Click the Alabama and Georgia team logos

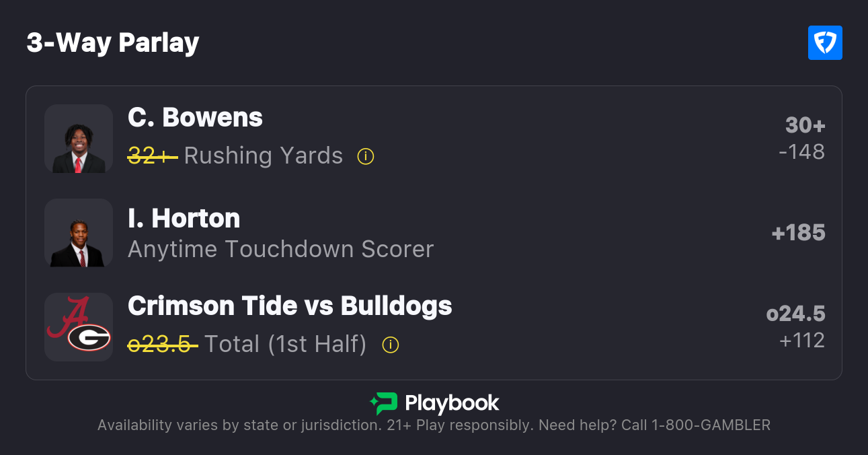[79, 327]
